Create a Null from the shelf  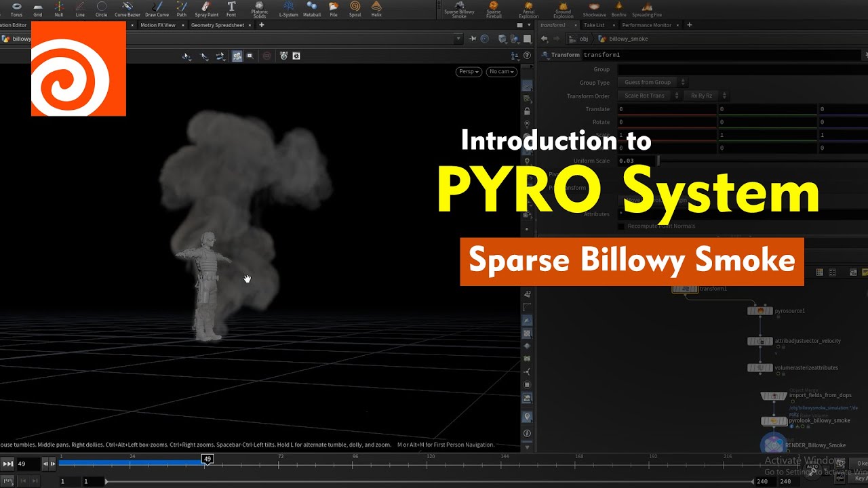point(58,9)
